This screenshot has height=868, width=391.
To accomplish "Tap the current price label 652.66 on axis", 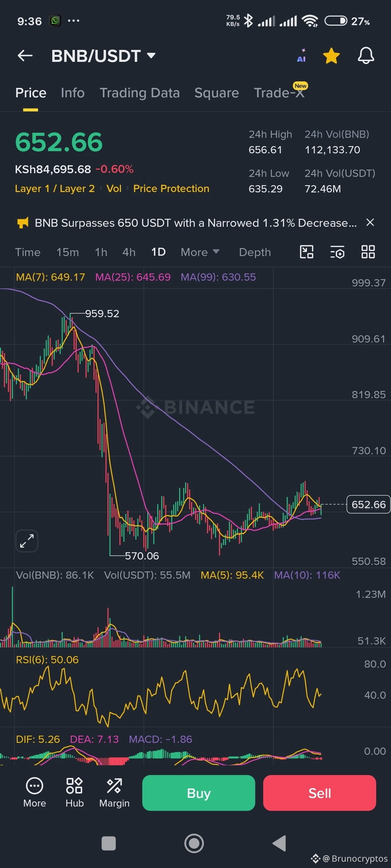I will 369,504.
